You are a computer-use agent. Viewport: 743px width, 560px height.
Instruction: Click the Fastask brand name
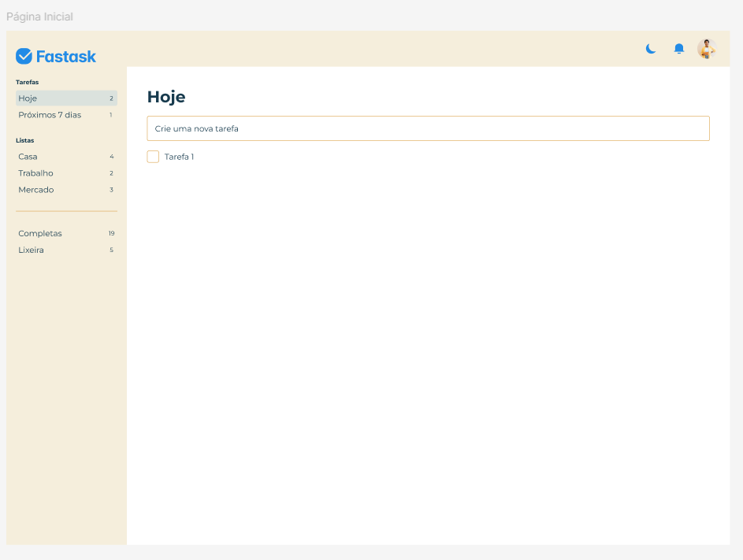pos(66,57)
